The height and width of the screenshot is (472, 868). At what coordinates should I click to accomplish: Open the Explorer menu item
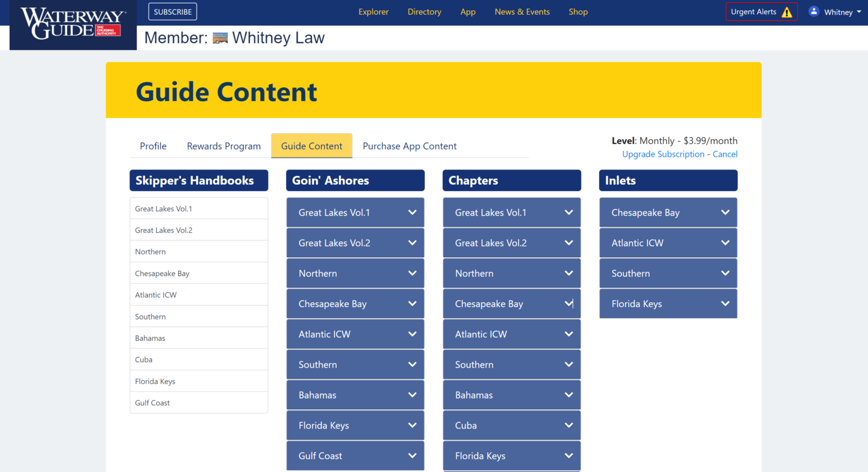click(373, 12)
